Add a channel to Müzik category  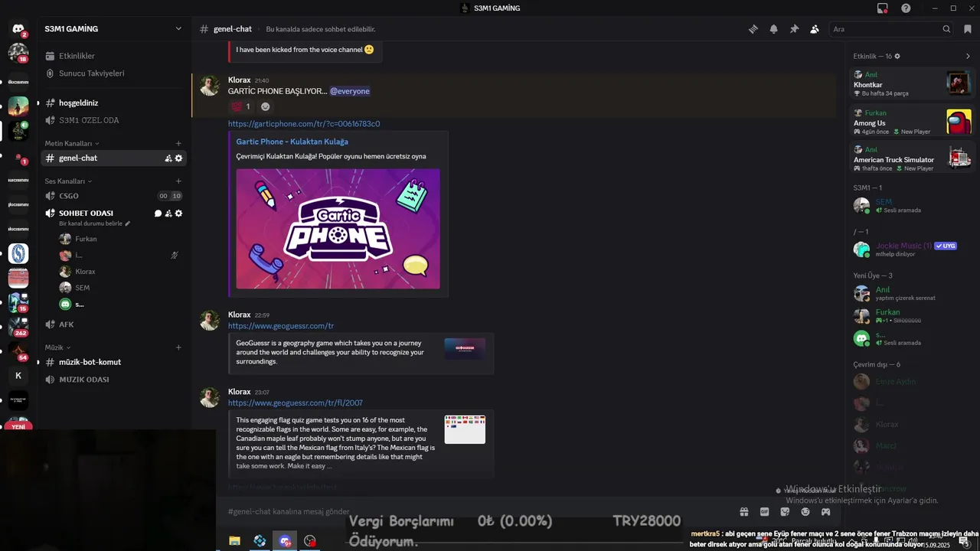[178, 347]
